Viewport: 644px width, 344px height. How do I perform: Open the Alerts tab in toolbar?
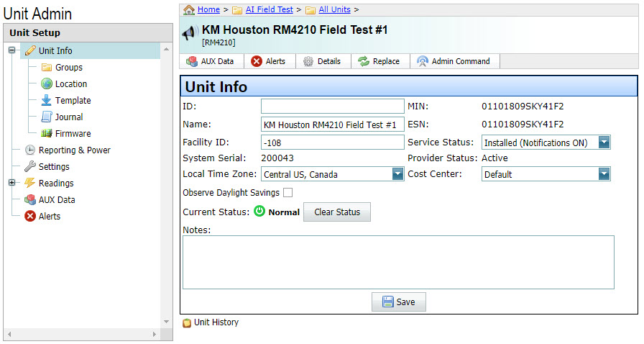coord(268,61)
